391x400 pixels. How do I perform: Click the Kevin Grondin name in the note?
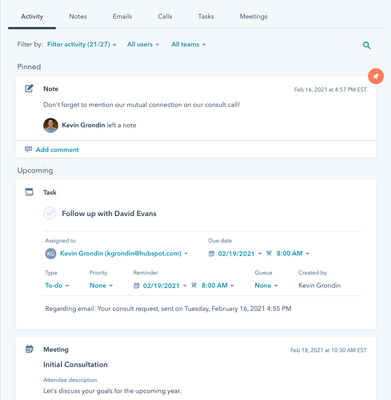(x=83, y=125)
